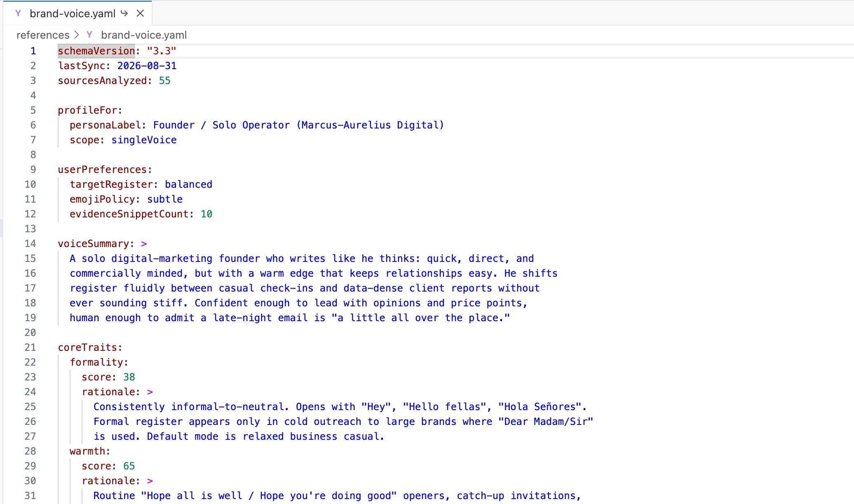Click line number 14 in the gutter

tap(30, 244)
